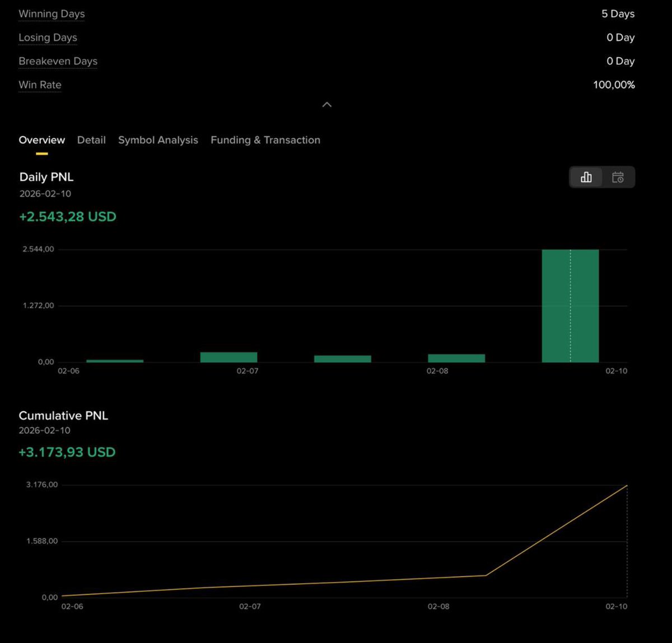672x643 pixels.
Task: Click the Winning Days info label
Action: (x=52, y=13)
